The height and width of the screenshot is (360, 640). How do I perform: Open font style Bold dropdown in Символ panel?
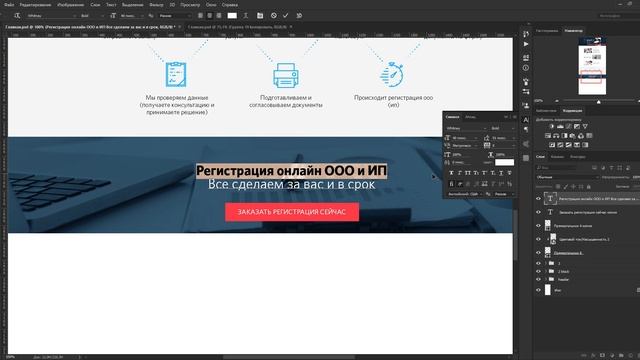pos(502,128)
